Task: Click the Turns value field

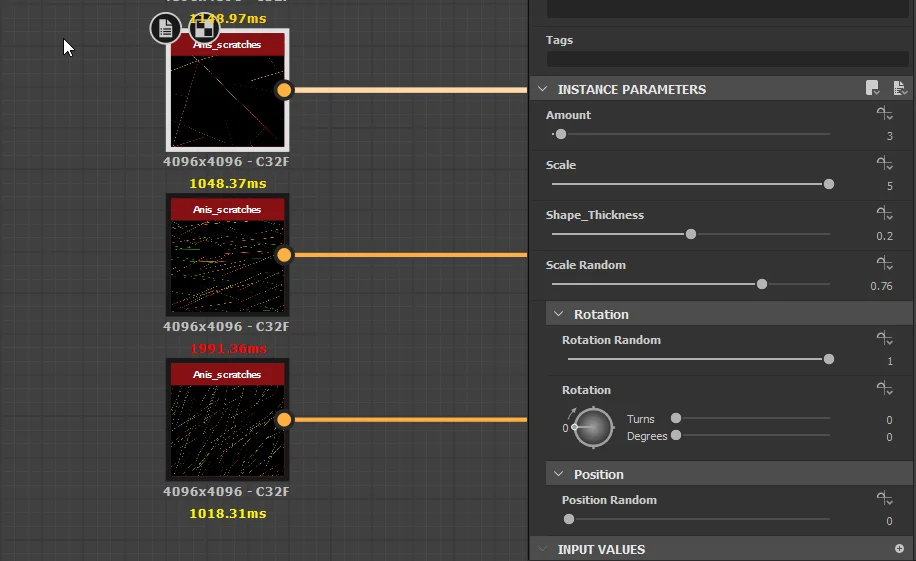Action: [x=889, y=420]
